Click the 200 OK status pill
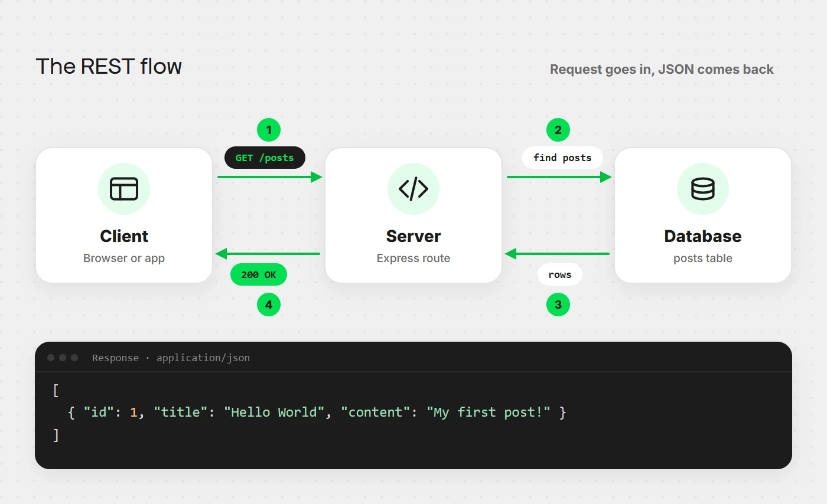Screen dimensions: 827x504 (x=259, y=274)
